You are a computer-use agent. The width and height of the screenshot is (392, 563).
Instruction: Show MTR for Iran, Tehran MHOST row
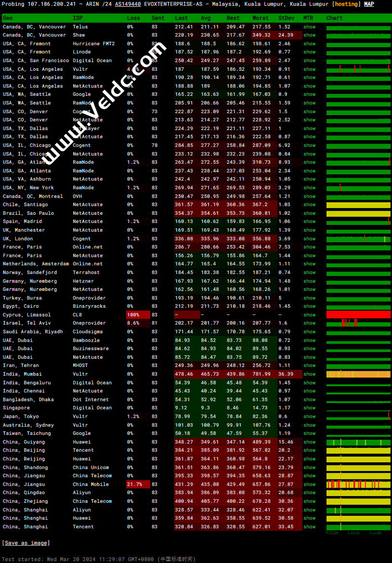(x=310, y=365)
